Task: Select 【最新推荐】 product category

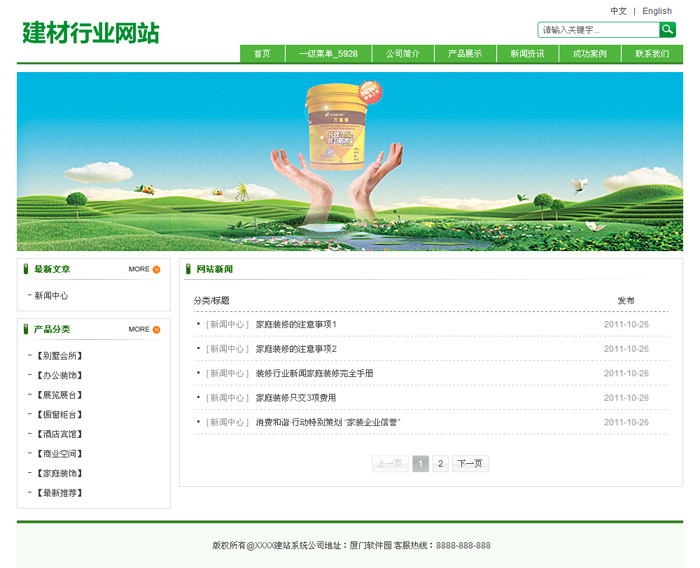Action: click(x=59, y=493)
